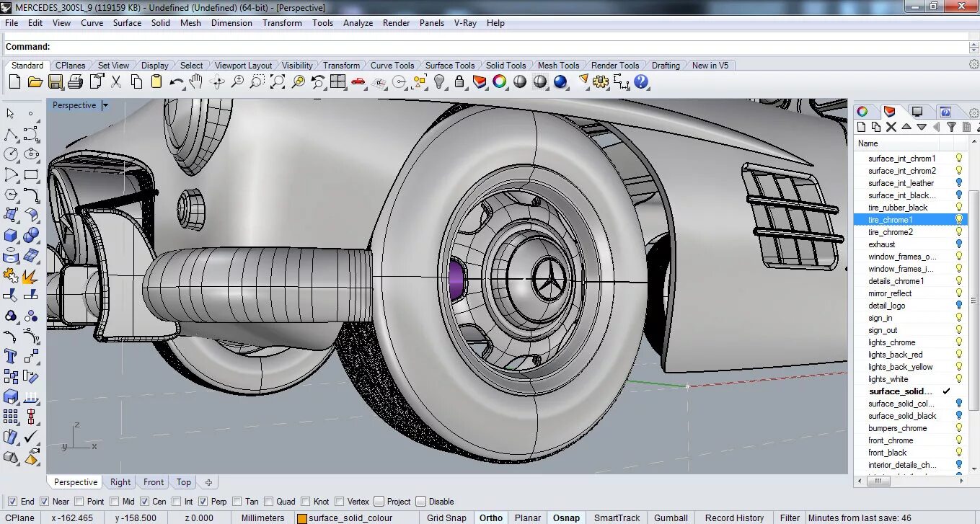Toggle visibility bulb of exhaust layer
980x524 pixels.
[x=959, y=244]
